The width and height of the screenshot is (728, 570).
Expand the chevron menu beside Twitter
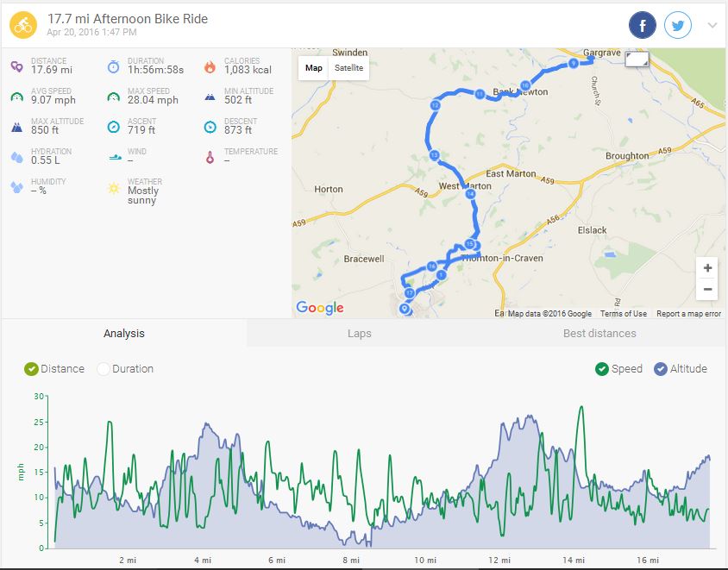tap(712, 25)
